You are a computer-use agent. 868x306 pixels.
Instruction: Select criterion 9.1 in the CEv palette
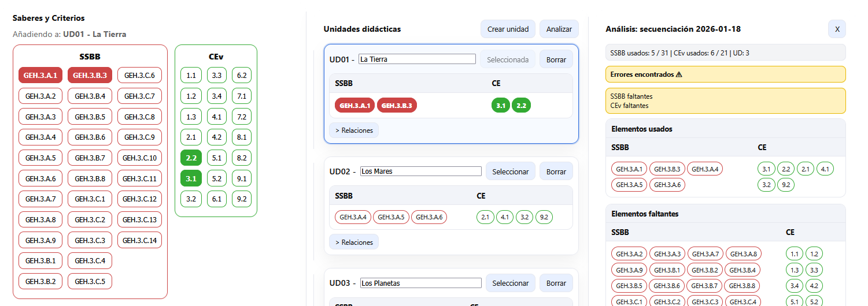242,178
